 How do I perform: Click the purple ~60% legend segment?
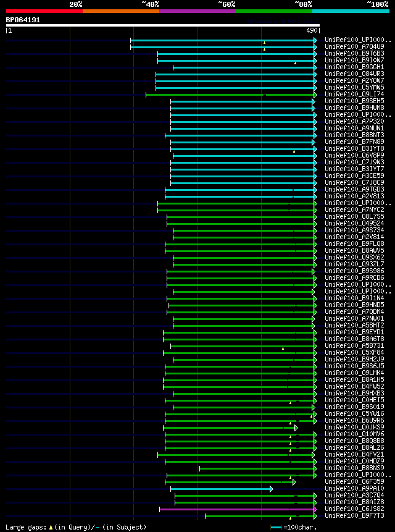point(197,11)
